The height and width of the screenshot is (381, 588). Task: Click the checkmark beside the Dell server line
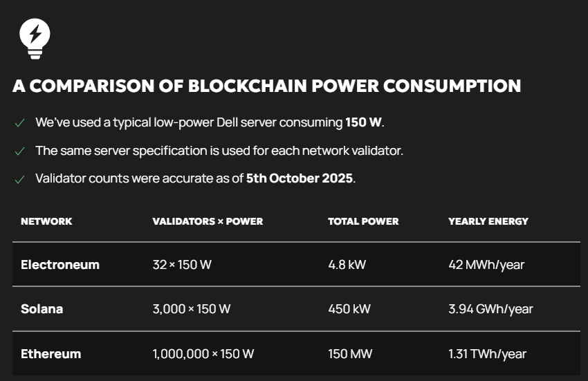(x=19, y=123)
